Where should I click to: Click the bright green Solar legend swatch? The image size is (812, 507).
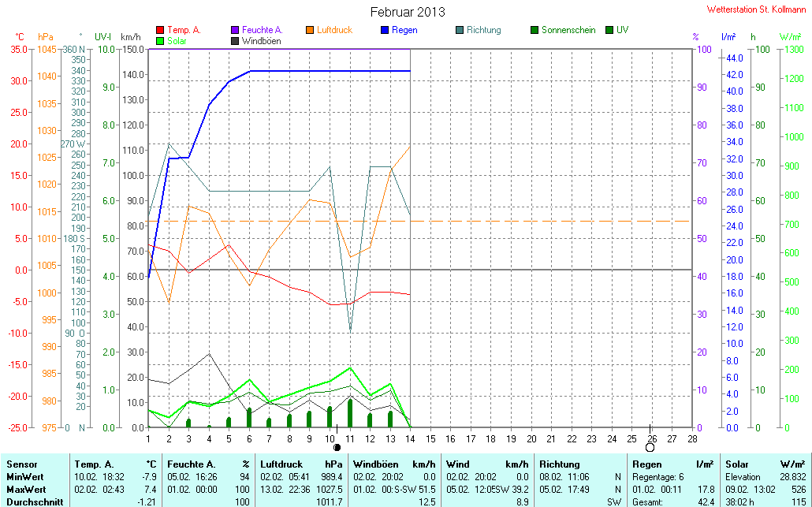point(160,41)
